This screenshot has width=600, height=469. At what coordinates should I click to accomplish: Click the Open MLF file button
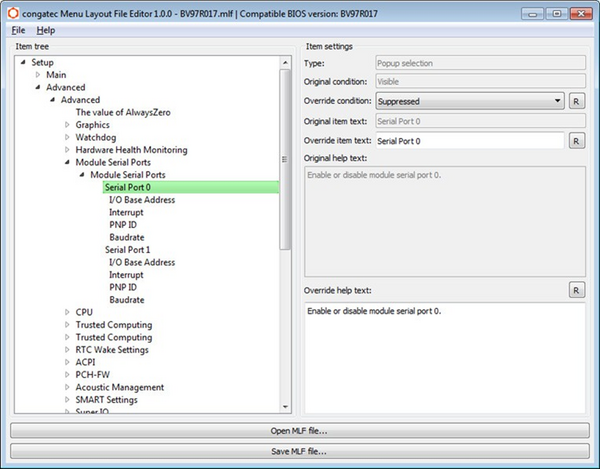coord(299,431)
